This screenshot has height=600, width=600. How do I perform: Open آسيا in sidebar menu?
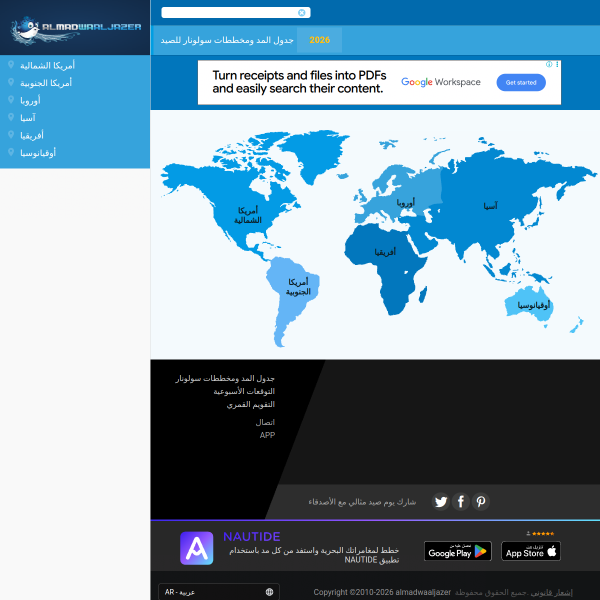coord(28,117)
